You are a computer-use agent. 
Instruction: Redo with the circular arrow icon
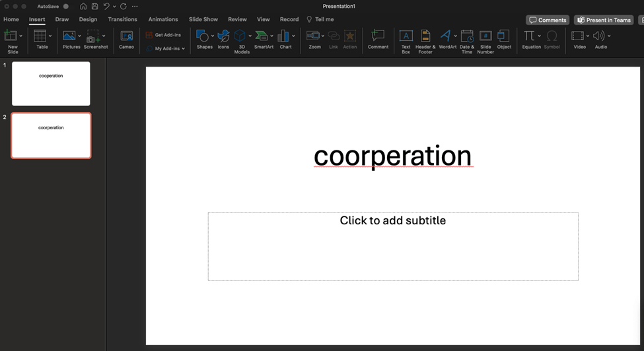(x=124, y=6)
